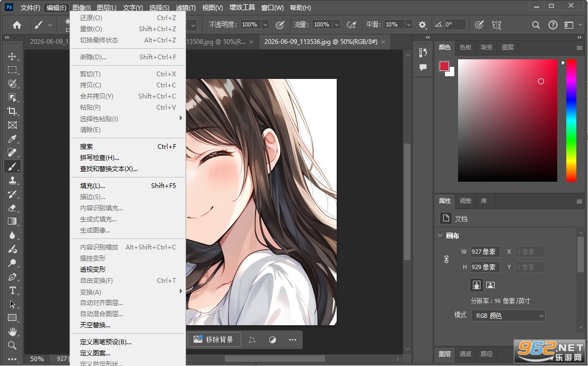588x366 pixels.
Task: Open the RGB color mode dropdown
Action: click(508, 316)
